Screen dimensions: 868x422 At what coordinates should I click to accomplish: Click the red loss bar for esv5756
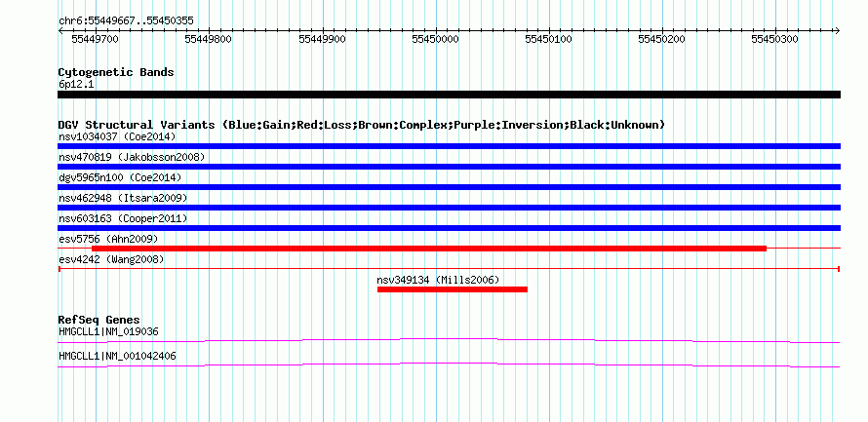coord(429,249)
